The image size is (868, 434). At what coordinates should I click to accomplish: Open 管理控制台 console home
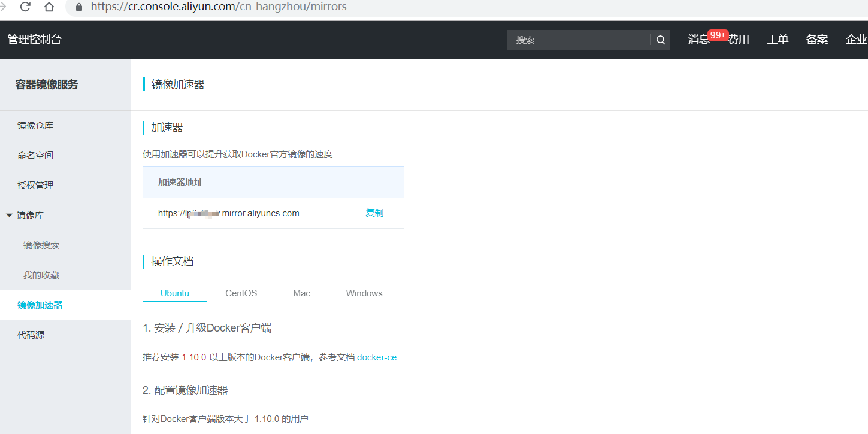(x=34, y=40)
